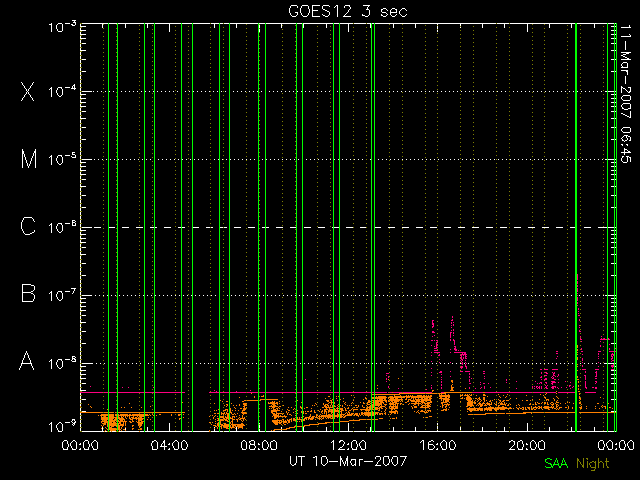Click the 'GOES12 3 sec' plot title
The height and width of the screenshot is (480, 640).
pyautogui.click(x=348, y=11)
